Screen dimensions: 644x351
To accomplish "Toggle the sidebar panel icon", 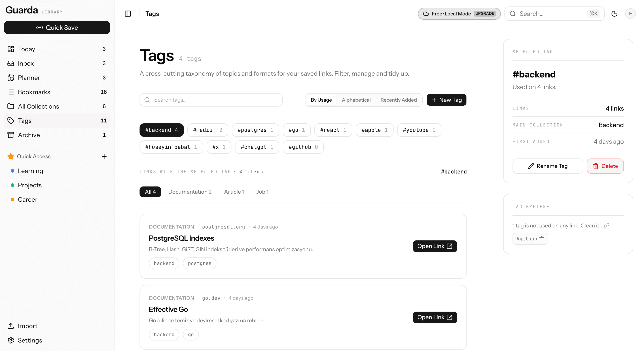I will coord(128,14).
